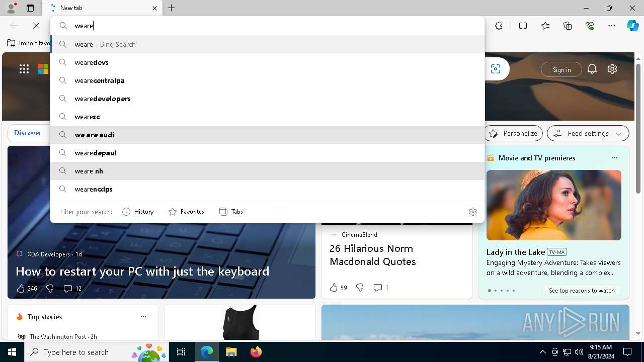
Task: Open the Action Center notifications
Action: click(x=627, y=352)
